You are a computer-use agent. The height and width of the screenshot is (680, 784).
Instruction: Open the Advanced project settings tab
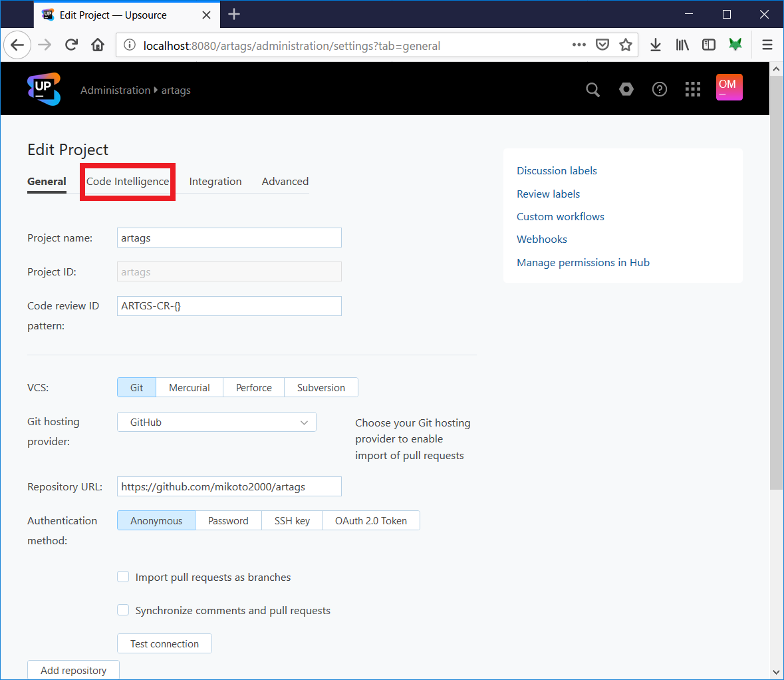[x=285, y=181]
